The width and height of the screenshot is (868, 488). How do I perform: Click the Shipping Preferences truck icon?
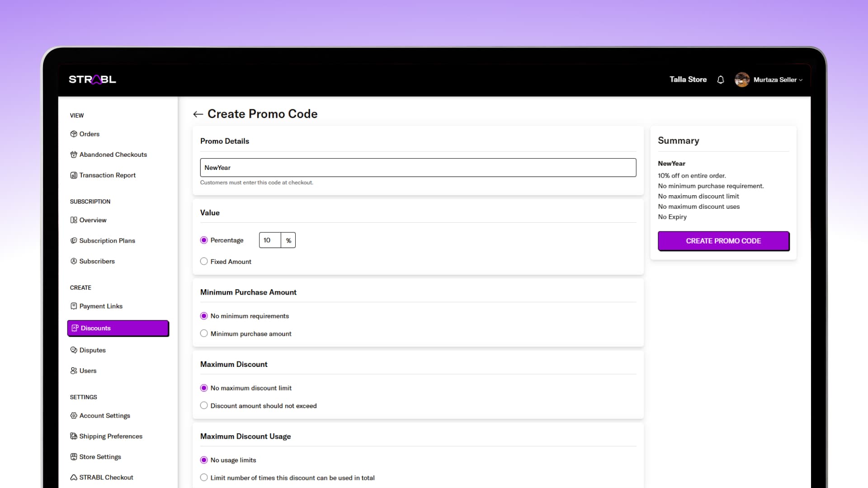74,436
